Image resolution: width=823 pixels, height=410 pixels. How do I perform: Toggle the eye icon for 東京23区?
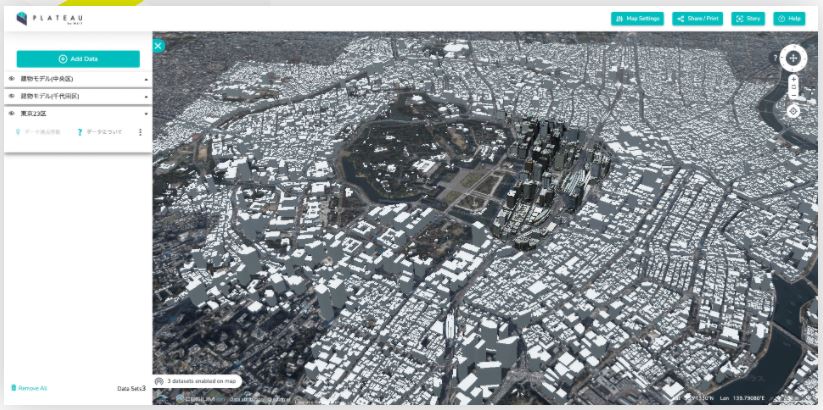tap(12, 114)
